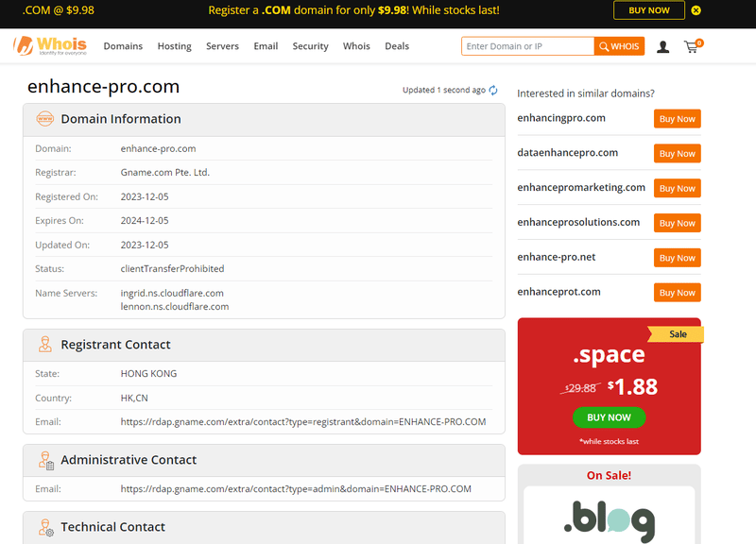
Task: Click the registrant contact rdap URL
Action: (x=303, y=421)
